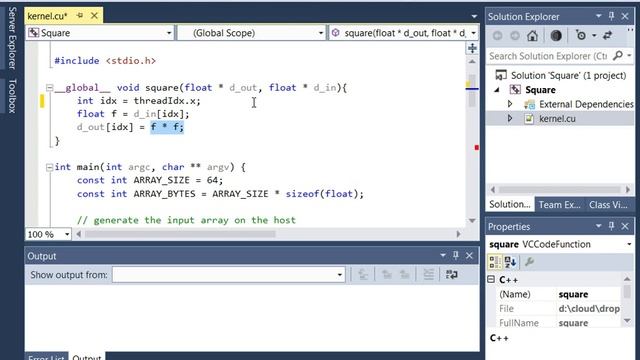Image resolution: width=640 pixels, height=360 pixels.
Task: Select kernel.cu in Solution Explorer
Action: (557, 119)
